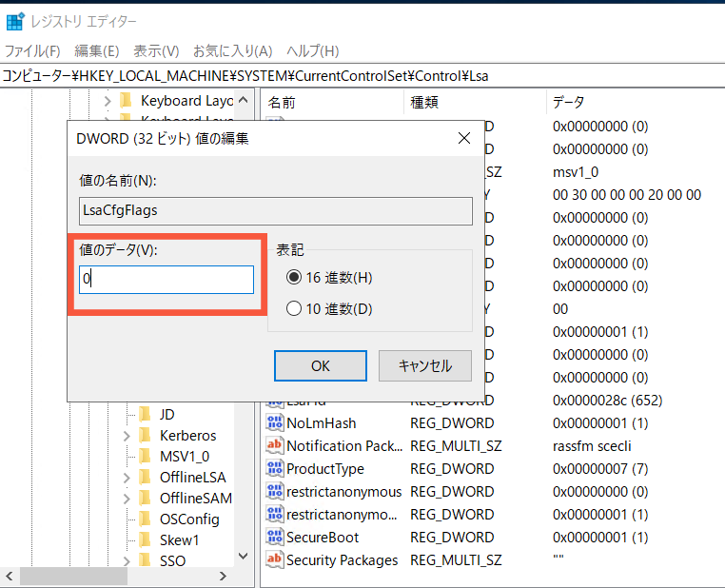
Task: Click the Security Packages string icon
Action: coord(275,560)
